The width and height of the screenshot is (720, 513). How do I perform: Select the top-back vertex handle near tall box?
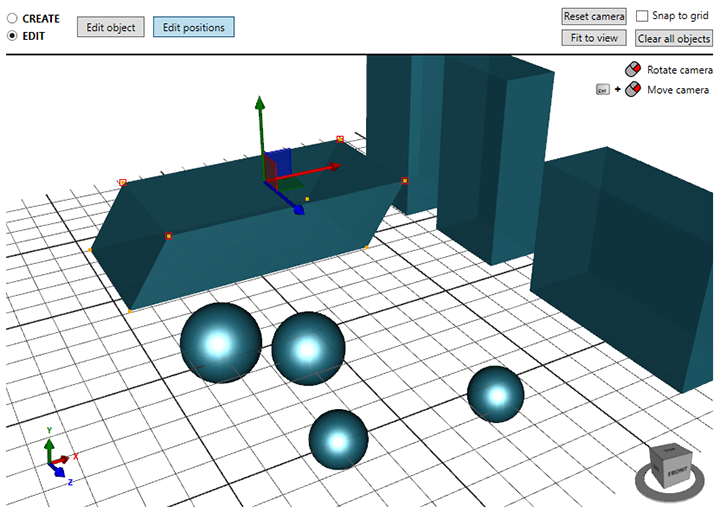(x=340, y=139)
